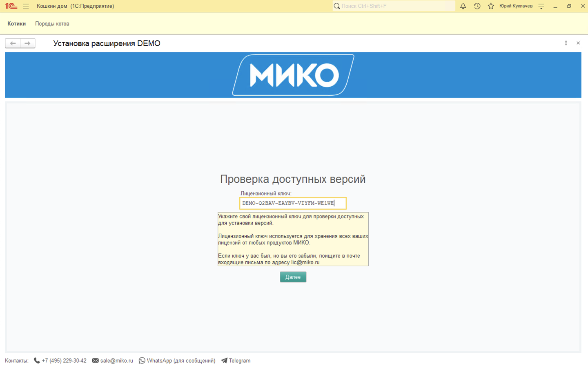Viewport: 588px width, 368px height.
Task: Click the Кошкин дом window title
Action: pos(76,6)
